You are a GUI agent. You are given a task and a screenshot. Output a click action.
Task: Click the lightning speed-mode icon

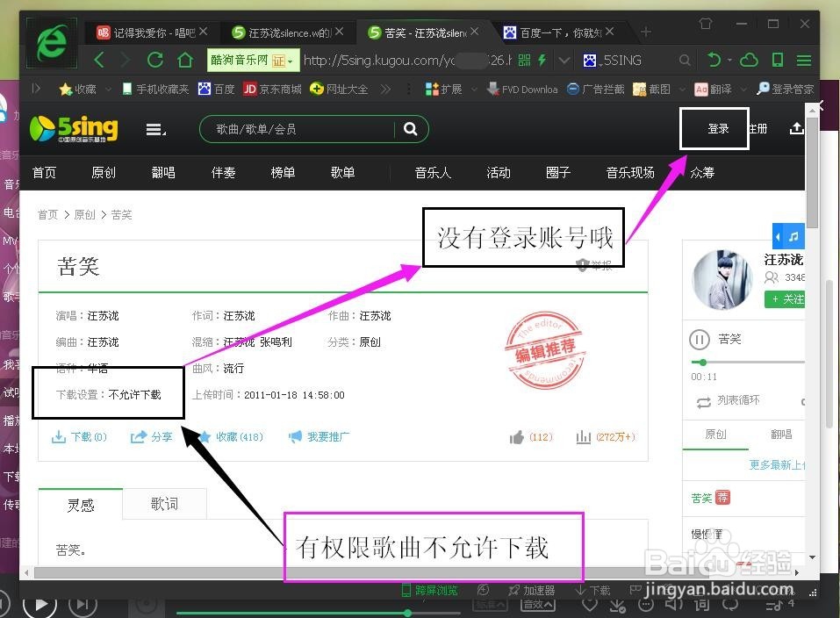tap(542, 60)
